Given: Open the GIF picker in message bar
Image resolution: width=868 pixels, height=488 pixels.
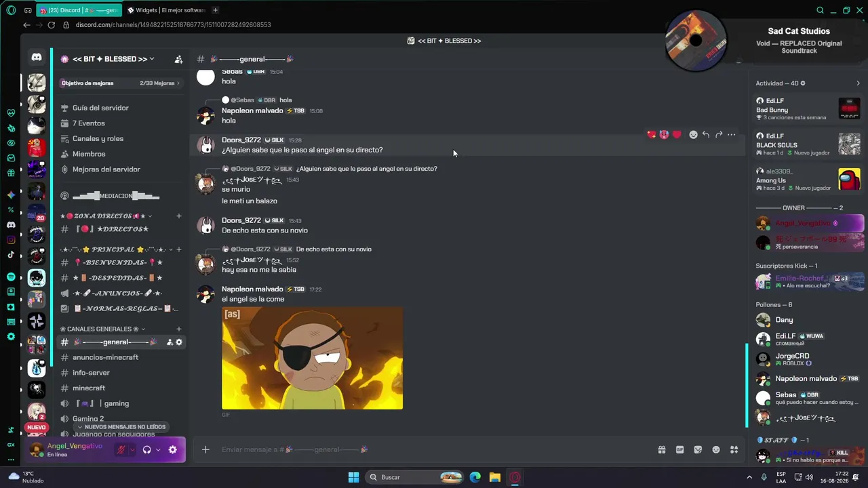Looking at the screenshot, I should tap(679, 449).
